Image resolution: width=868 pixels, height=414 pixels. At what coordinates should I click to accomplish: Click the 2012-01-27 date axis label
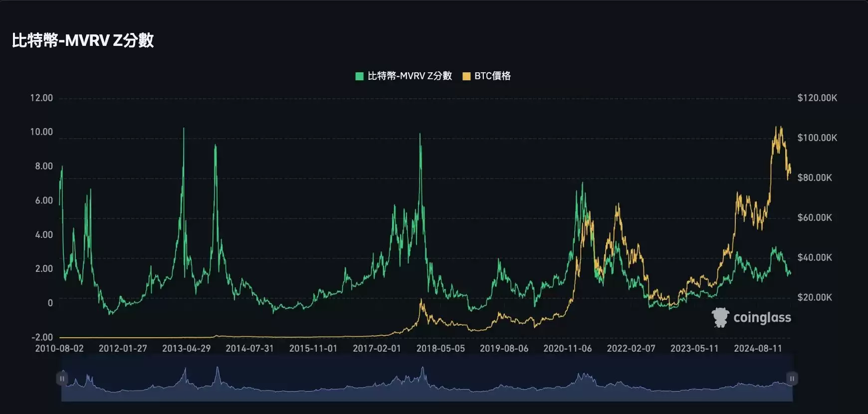pyautogui.click(x=123, y=349)
